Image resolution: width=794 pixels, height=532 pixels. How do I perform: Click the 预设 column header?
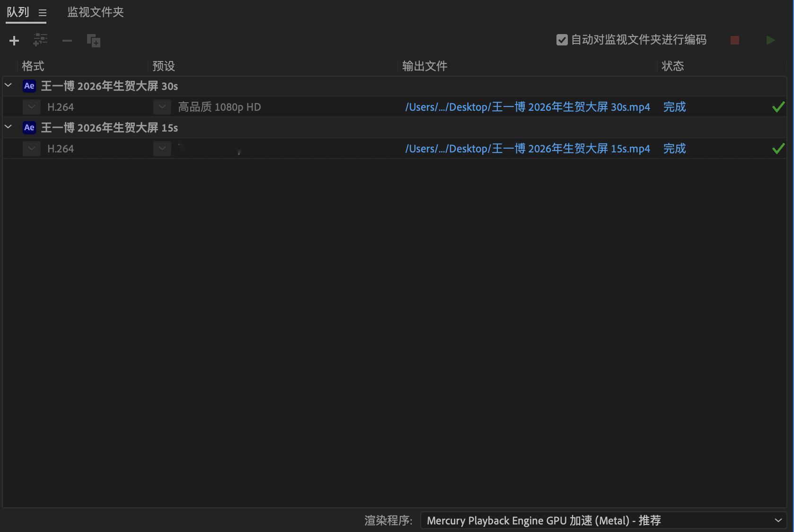[164, 66]
